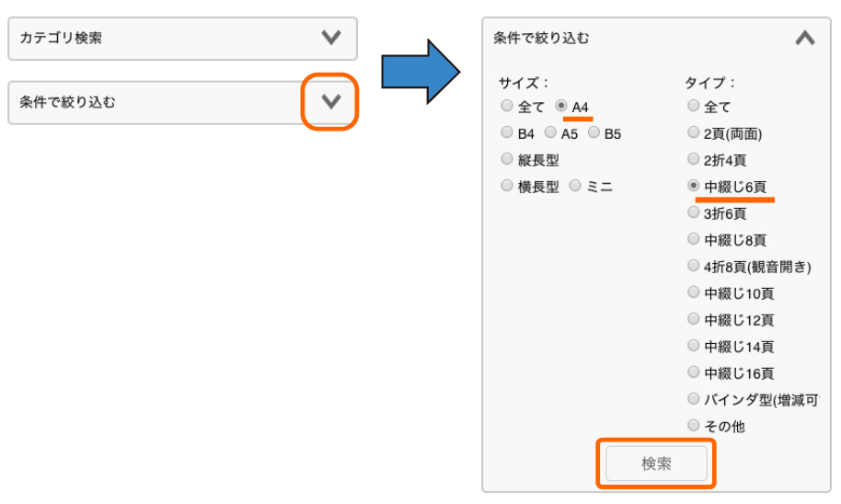Select the B4 size option
841x504 pixels.
(507, 132)
